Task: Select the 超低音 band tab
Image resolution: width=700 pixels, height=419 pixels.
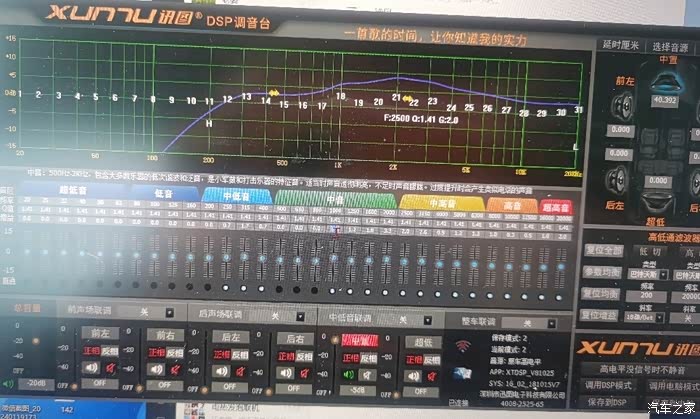Action: pyautogui.click(x=73, y=191)
